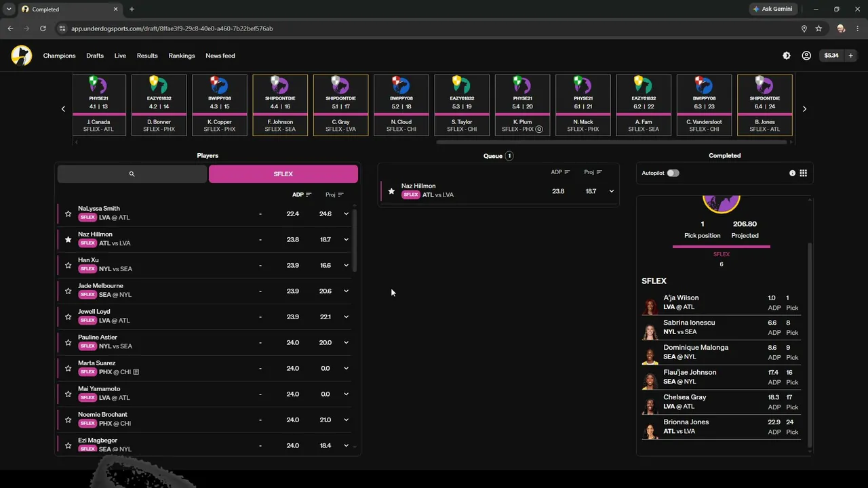Viewport: 868px width, 488px height.
Task: Click the plus icon to add funds
Action: (850, 56)
